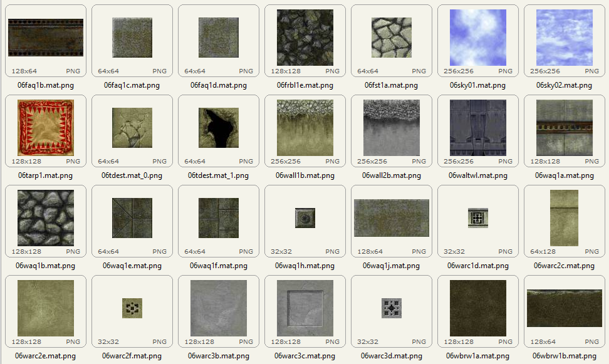Viewport: 609px width, 364px height.
Task: Select the 06waq1b.mat.png cobblestone thumbnail
Action: coord(46,218)
